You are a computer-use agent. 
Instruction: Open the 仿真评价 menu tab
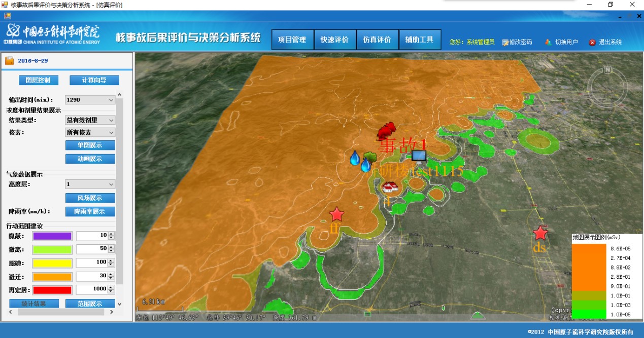tap(377, 40)
